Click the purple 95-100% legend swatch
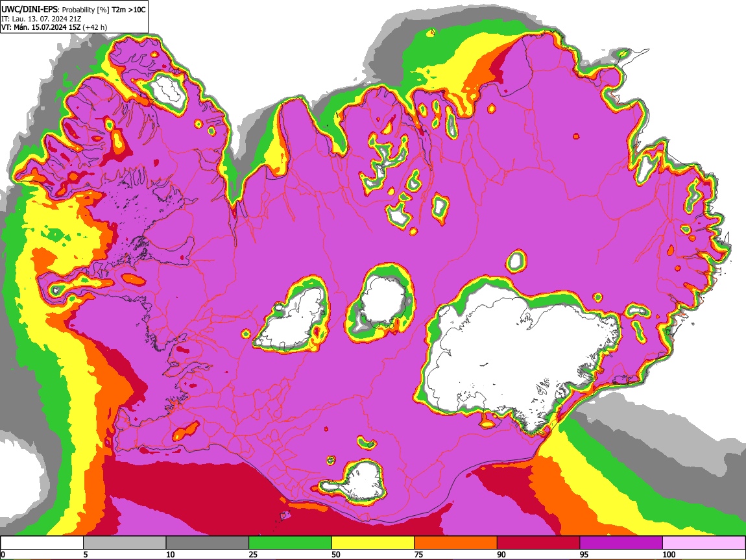 tap(621, 543)
